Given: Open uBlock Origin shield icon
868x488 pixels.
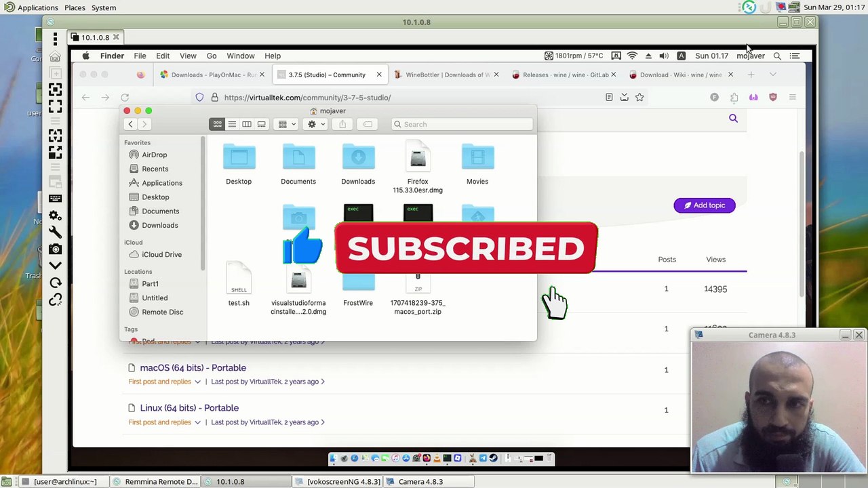Looking at the screenshot, I should pyautogui.click(x=773, y=98).
